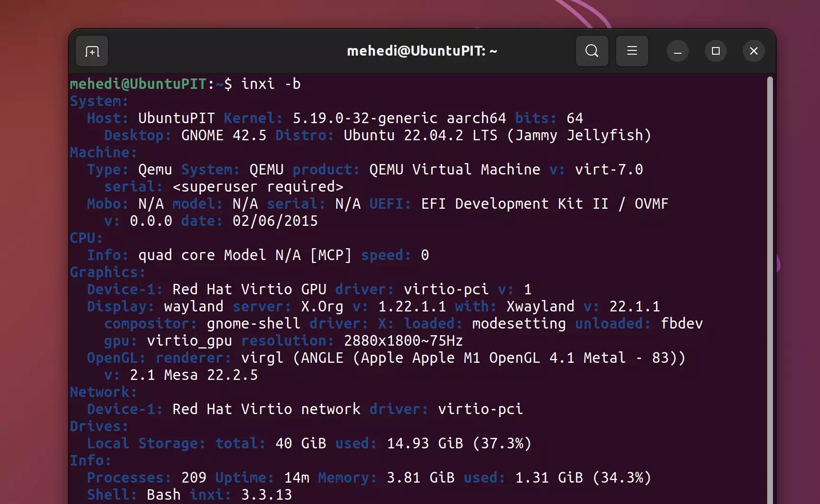Click product text 'QEMU Virtual Machine'
The image size is (820, 504).
click(x=455, y=170)
